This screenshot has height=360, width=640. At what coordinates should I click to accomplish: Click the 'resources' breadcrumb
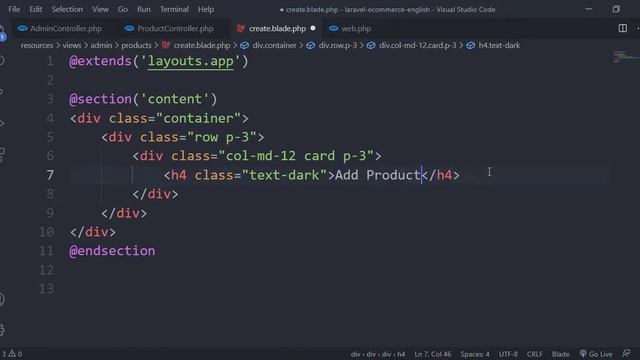pyautogui.click(x=37, y=45)
